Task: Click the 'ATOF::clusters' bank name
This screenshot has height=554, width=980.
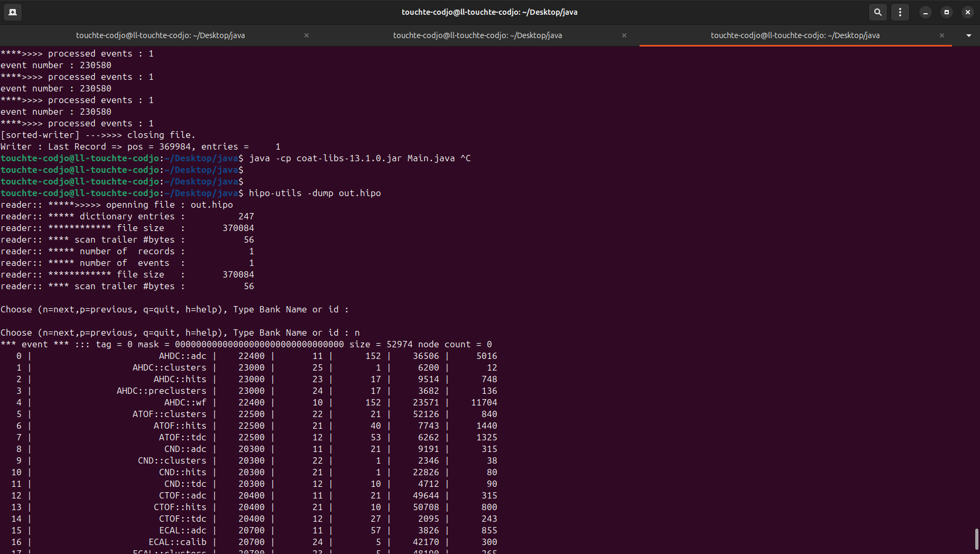Action: [170, 414]
